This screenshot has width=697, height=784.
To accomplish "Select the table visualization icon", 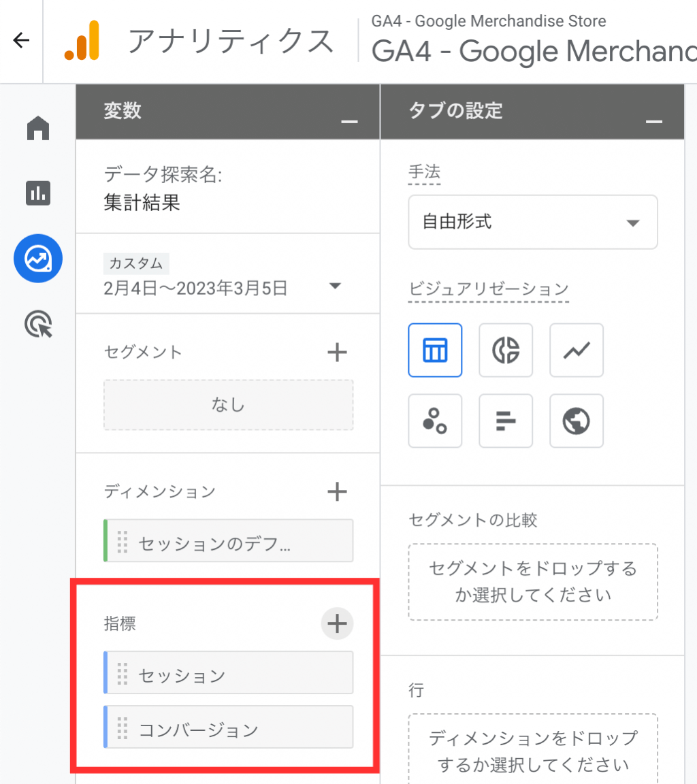I will click(x=435, y=350).
